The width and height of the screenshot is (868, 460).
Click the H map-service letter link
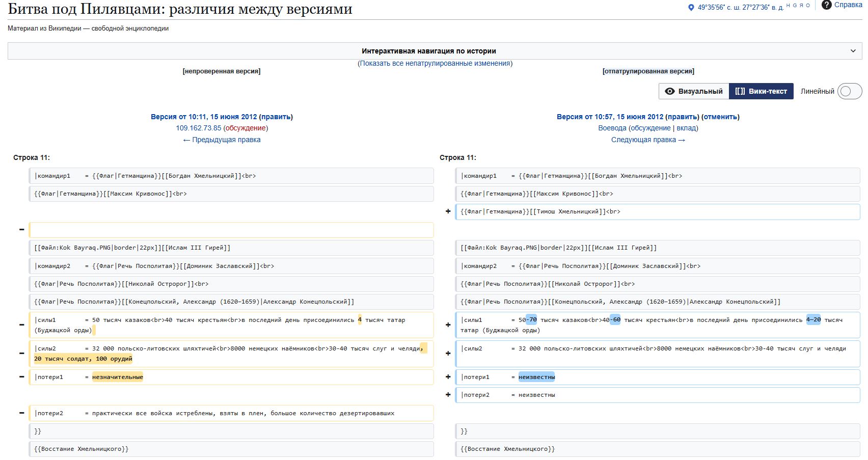(789, 5)
